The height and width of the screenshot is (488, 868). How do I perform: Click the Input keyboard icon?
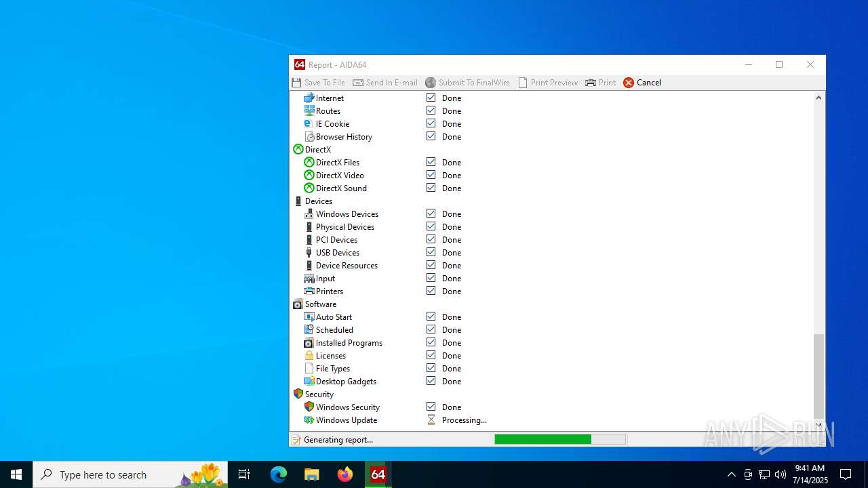pyautogui.click(x=309, y=278)
